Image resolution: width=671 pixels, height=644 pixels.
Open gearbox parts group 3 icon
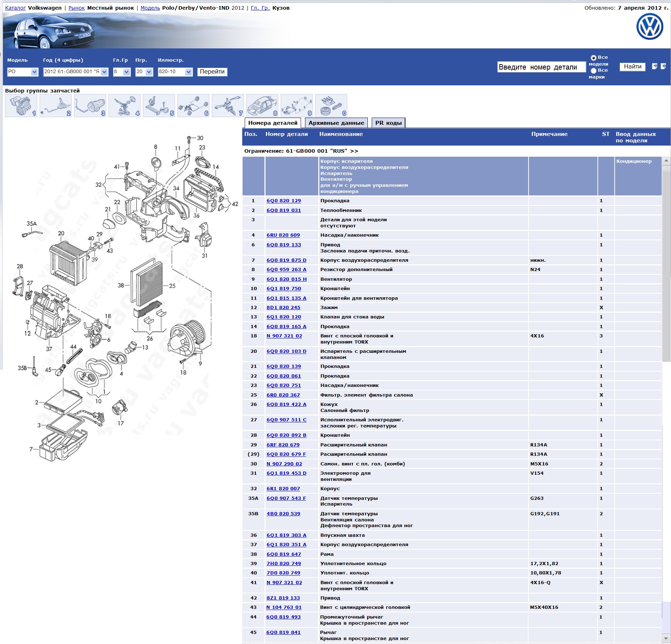click(90, 106)
